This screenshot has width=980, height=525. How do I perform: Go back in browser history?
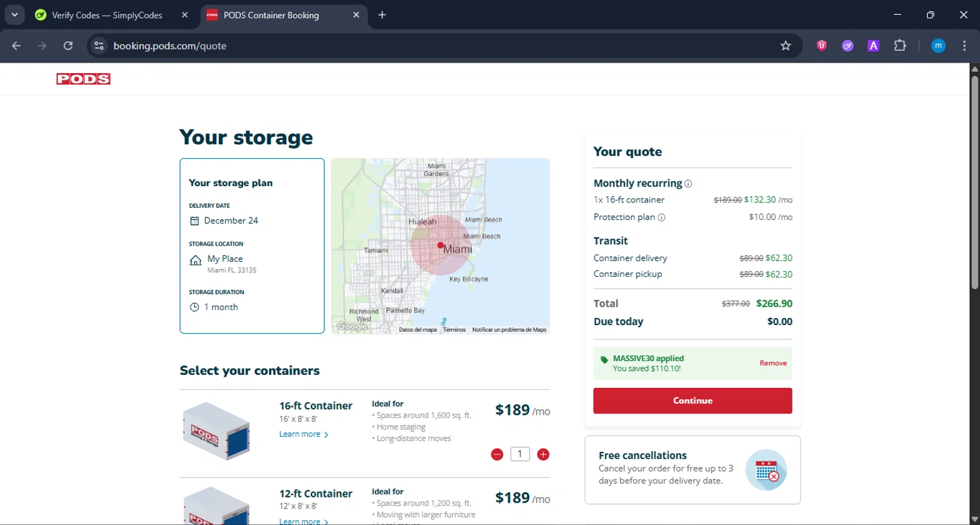[16, 46]
